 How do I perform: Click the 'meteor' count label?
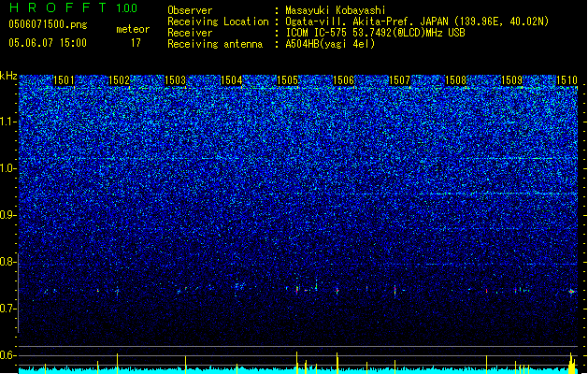pyautogui.click(x=133, y=29)
